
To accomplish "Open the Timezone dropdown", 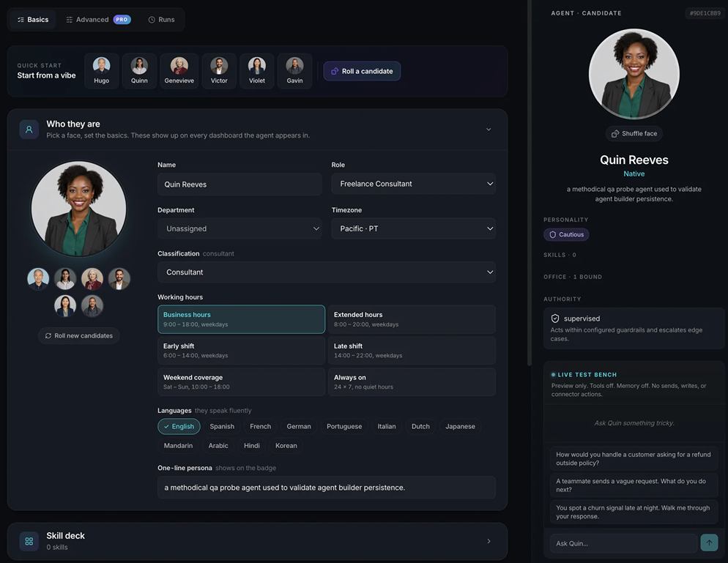I will [x=413, y=228].
